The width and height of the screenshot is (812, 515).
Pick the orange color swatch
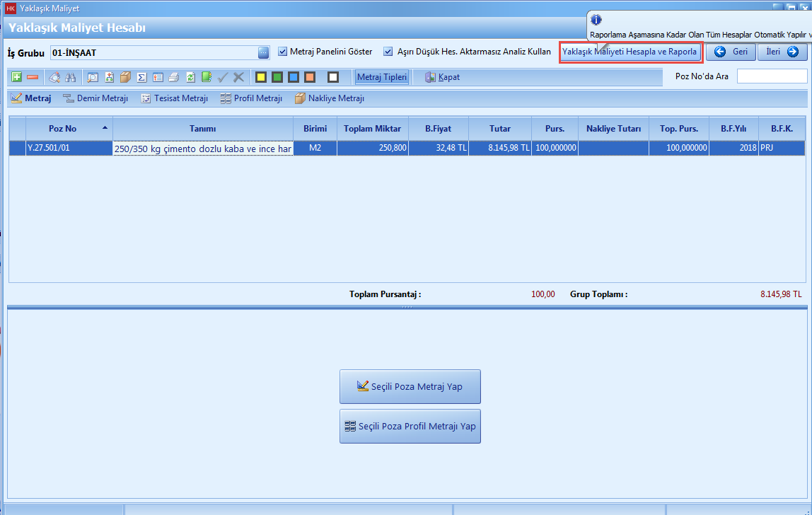310,77
